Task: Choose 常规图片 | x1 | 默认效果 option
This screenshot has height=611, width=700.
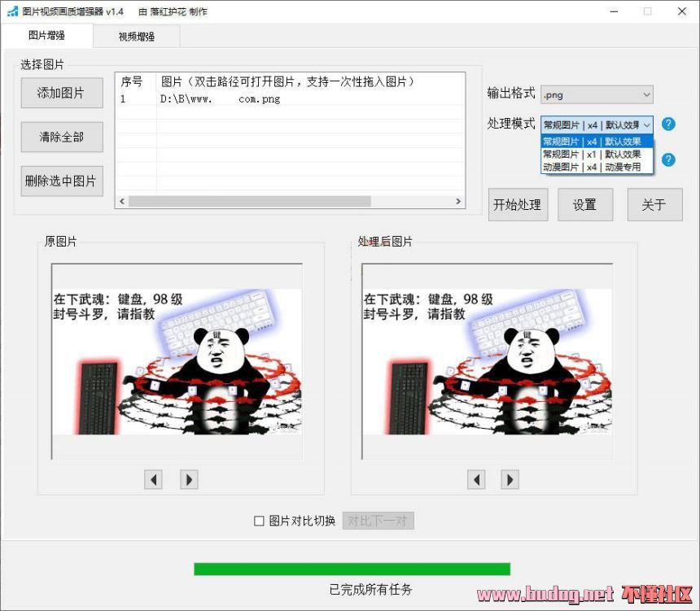Action: (x=597, y=154)
